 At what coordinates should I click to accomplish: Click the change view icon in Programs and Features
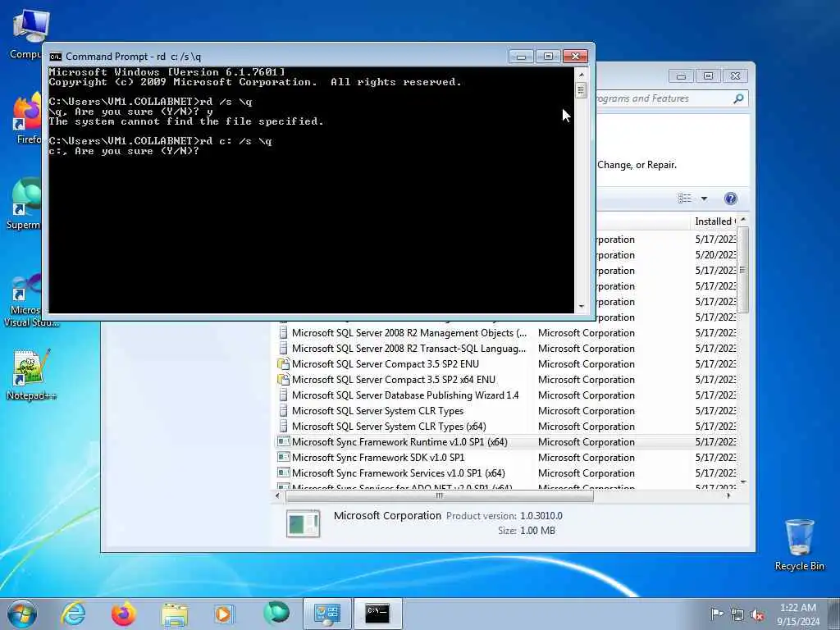[685, 199]
